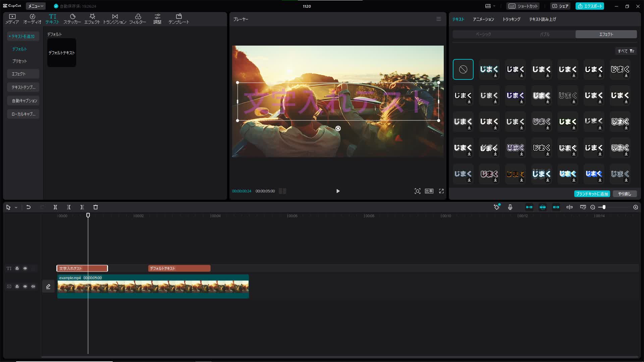This screenshot has height=362, width=644.
Task: Lock the text track
Action: (x=17, y=268)
